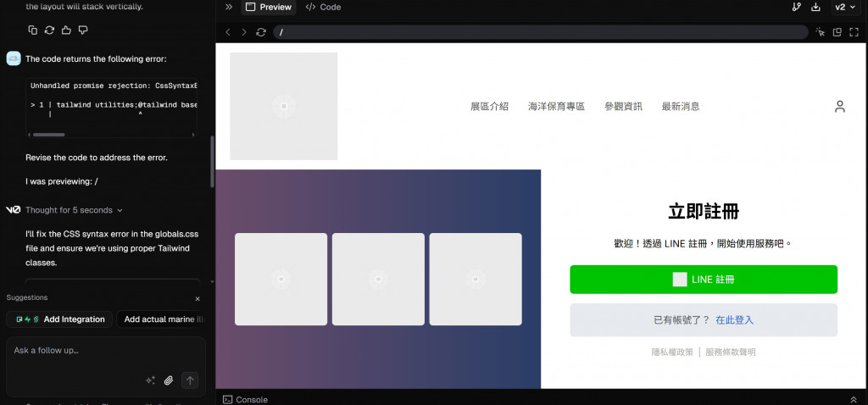Click the preview URL address bar
This screenshot has width=868, height=405.
click(x=540, y=32)
